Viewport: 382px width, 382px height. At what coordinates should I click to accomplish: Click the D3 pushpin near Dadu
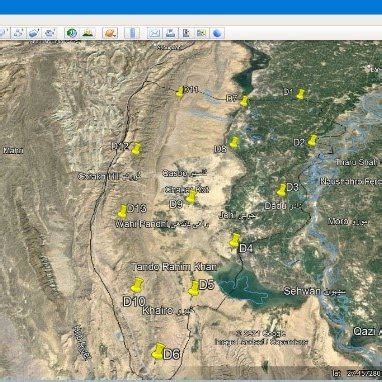coord(281,190)
